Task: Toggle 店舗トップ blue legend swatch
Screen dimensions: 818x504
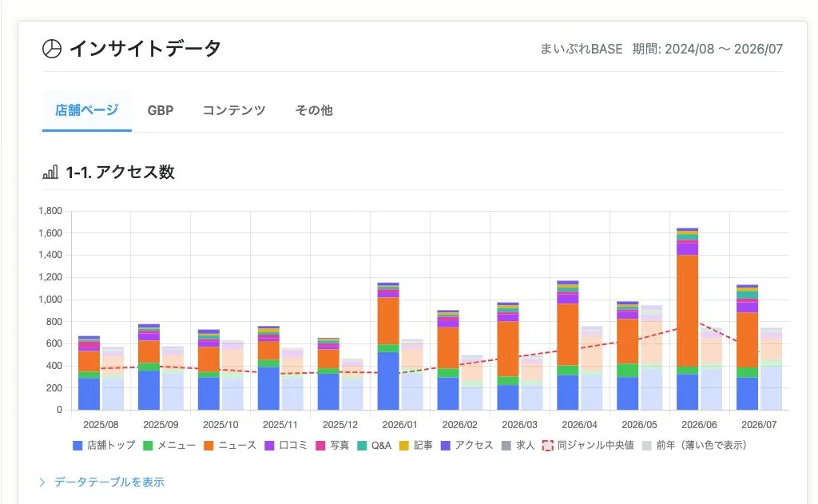Action: pos(77,446)
